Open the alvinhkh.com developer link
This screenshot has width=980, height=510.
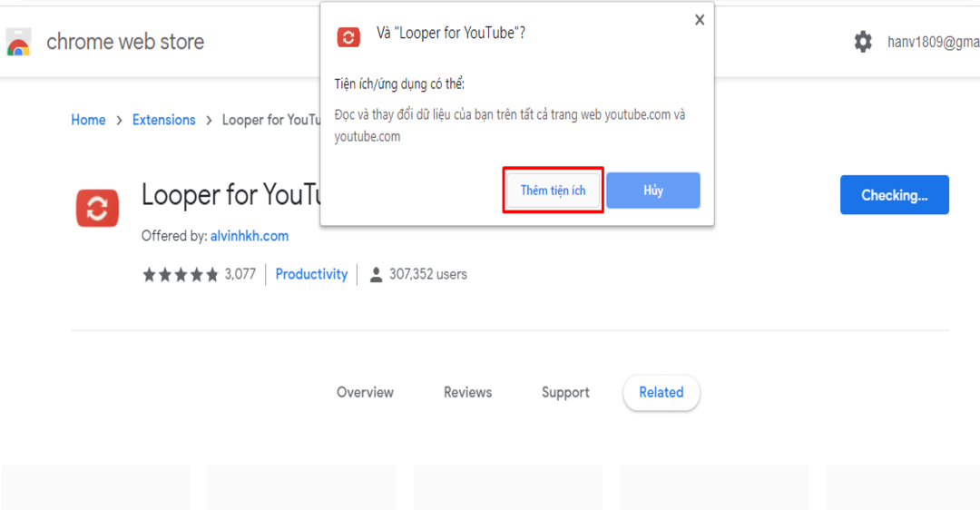[x=250, y=236]
